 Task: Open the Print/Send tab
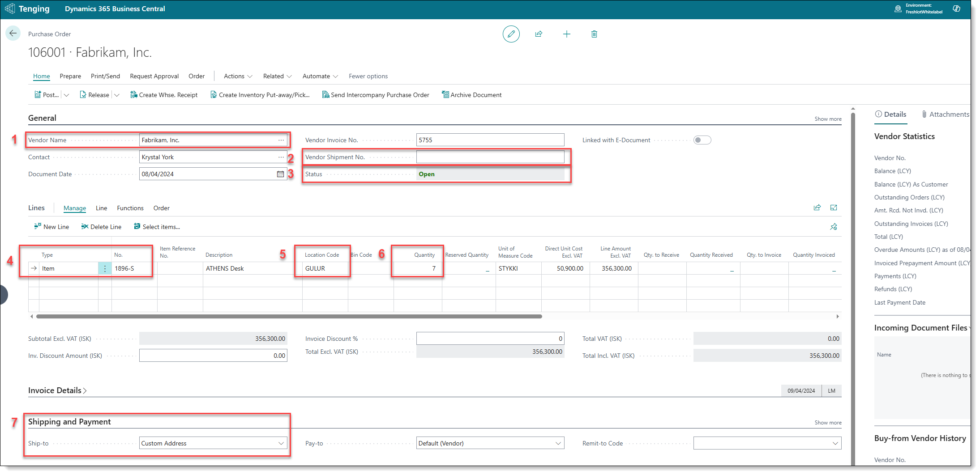click(x=105, y=76)
